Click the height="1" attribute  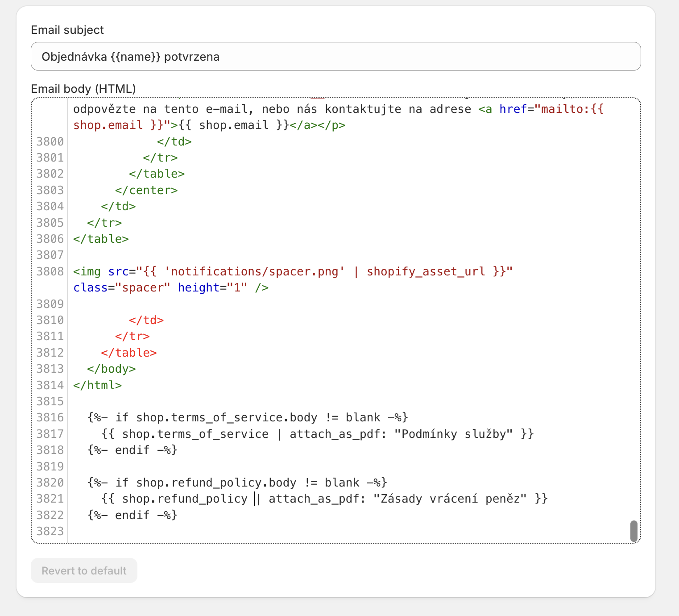coord(213,287)
